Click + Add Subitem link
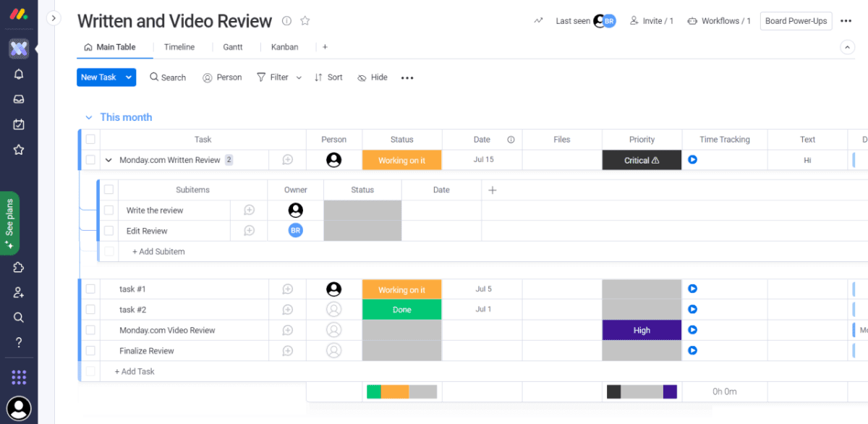 pos(158,252)
